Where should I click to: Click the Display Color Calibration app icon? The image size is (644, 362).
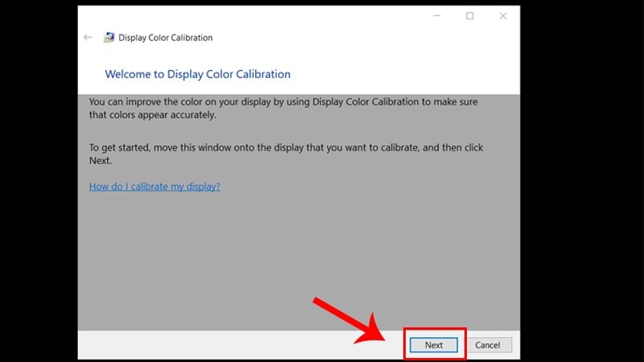pyautogui.click(x=109, y=37)
